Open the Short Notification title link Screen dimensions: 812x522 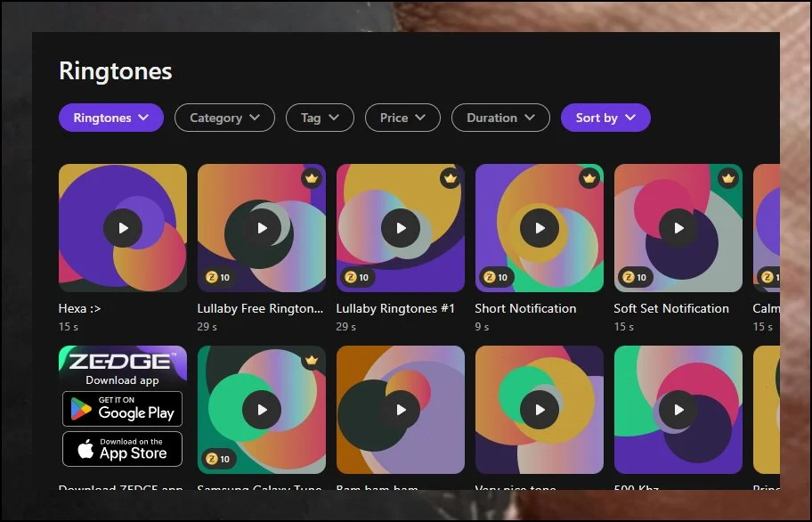525,308
